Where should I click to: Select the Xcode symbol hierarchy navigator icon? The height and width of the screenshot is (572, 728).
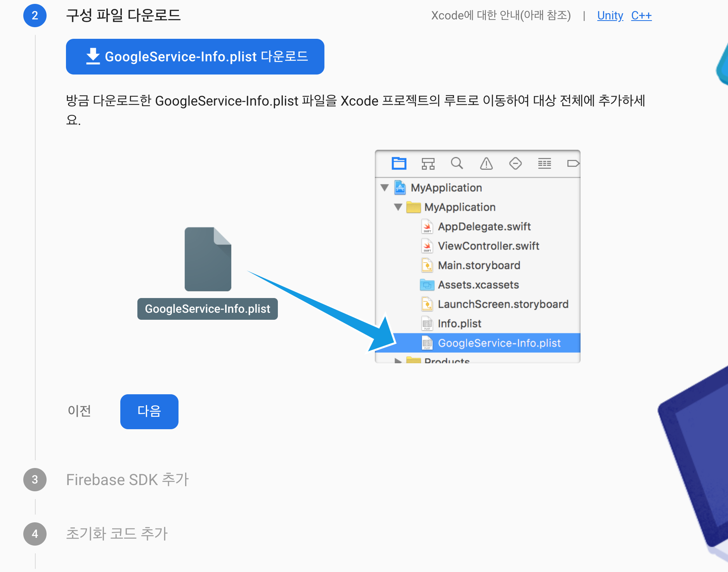428,163
